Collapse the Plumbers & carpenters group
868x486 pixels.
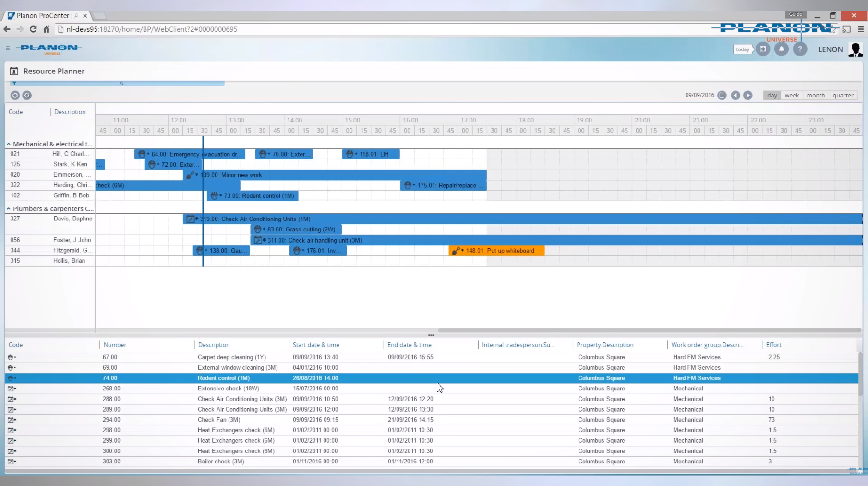[x=8, y=209]
